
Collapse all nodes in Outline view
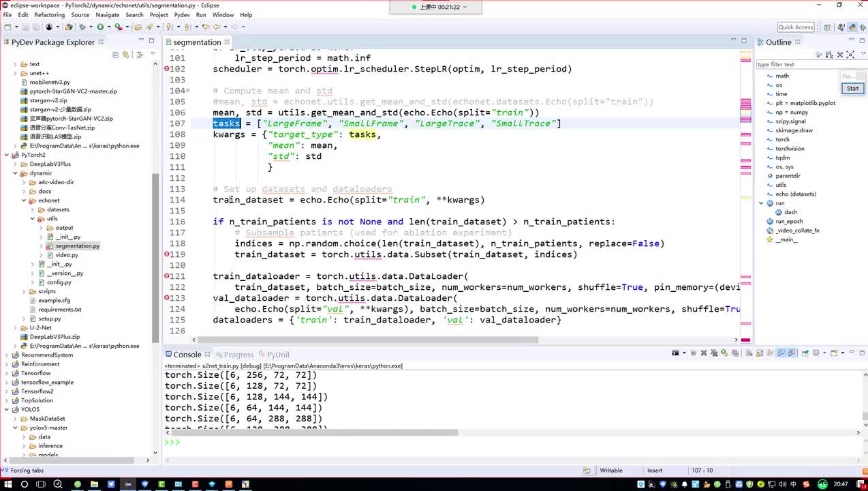coord(840,55)
